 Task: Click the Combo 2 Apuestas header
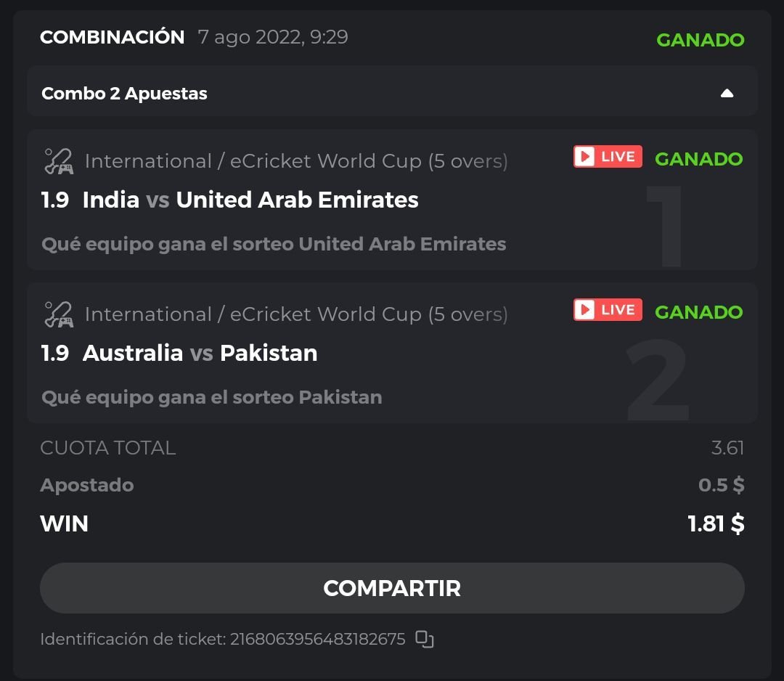[125, 94]
